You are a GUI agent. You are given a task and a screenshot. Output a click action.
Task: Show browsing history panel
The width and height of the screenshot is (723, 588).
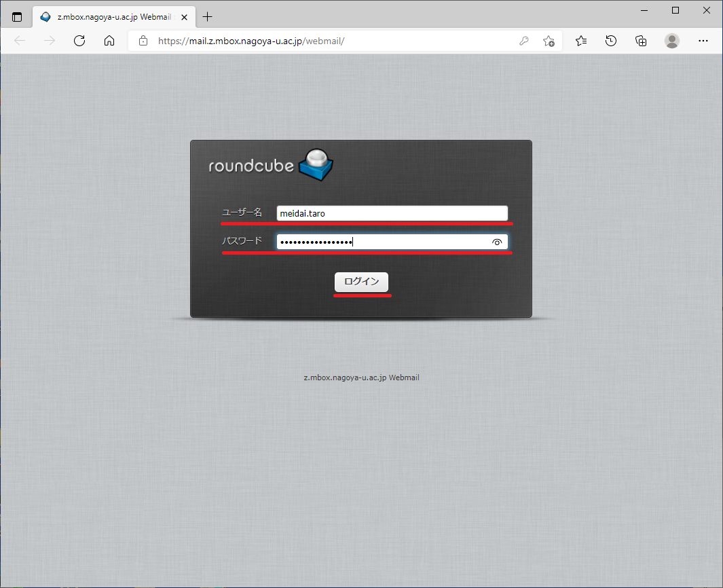click(611, 41)
